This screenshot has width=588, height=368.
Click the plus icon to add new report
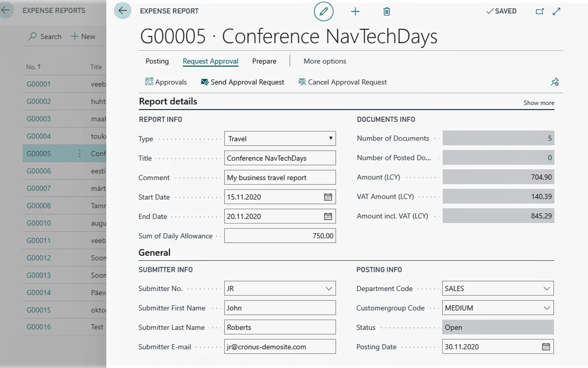pos(355,11)
